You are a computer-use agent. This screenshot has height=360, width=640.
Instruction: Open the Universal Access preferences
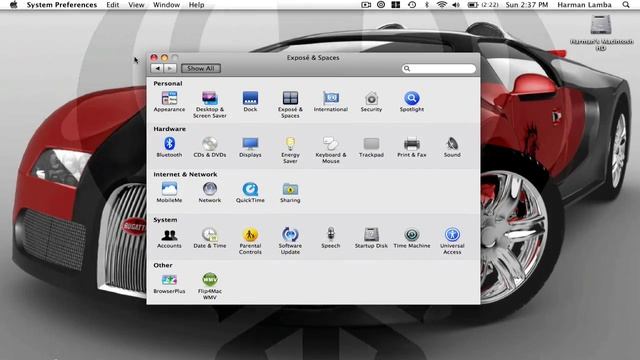tap(452, 241)
